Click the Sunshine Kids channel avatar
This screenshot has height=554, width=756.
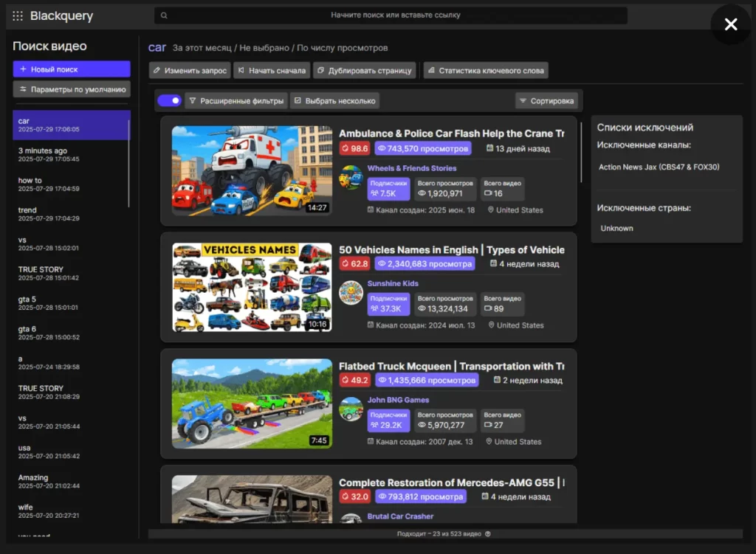coord(351,293)
